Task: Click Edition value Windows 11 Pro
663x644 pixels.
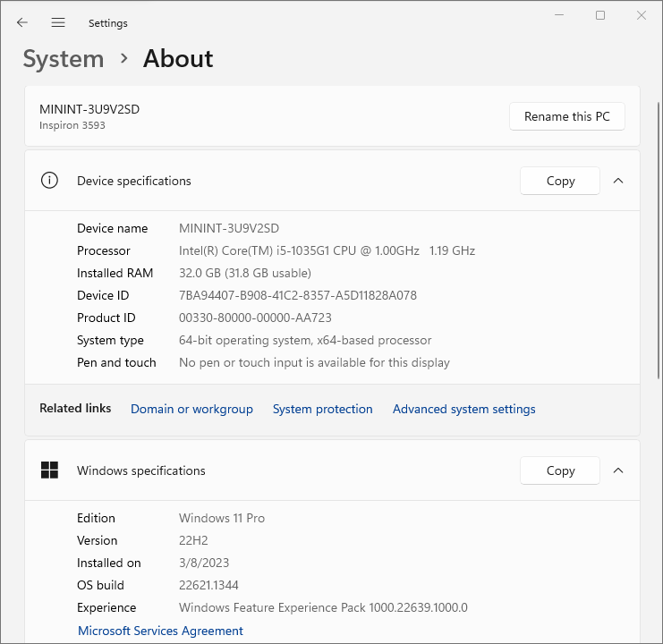Action: click(x=222, y=518)
